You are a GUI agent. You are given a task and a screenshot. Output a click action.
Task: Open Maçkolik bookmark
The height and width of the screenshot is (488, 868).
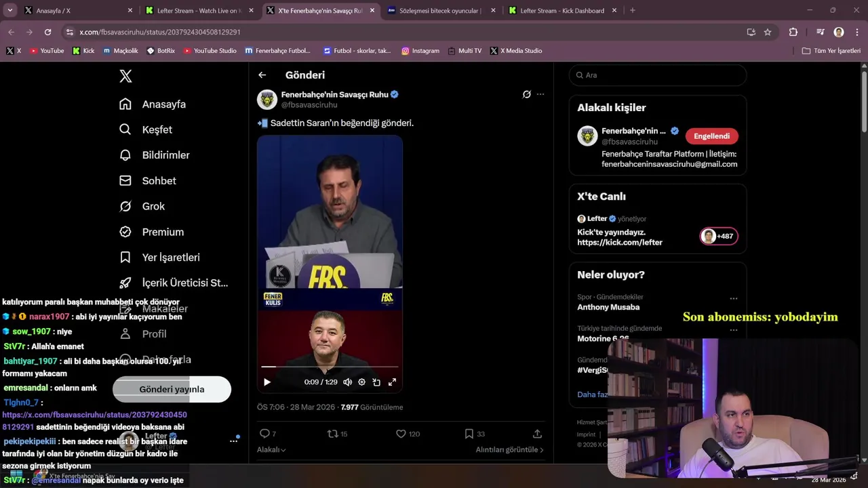(x=120, y=51)
